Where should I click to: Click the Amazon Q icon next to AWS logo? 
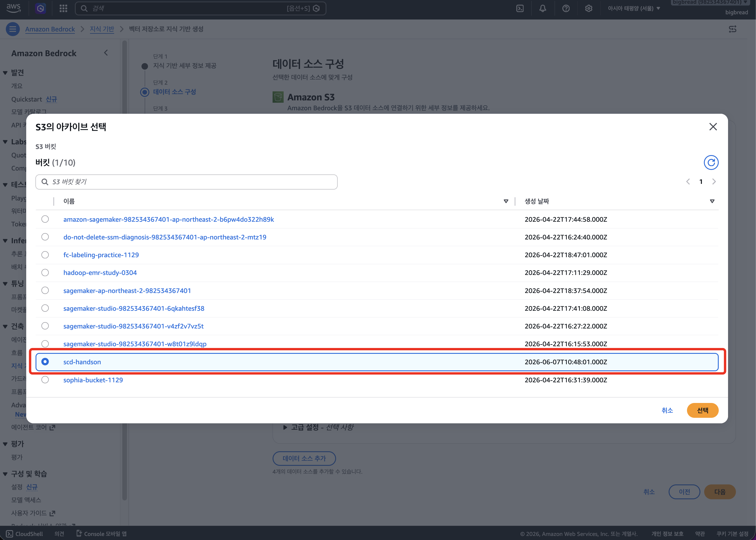coord(40,8)
